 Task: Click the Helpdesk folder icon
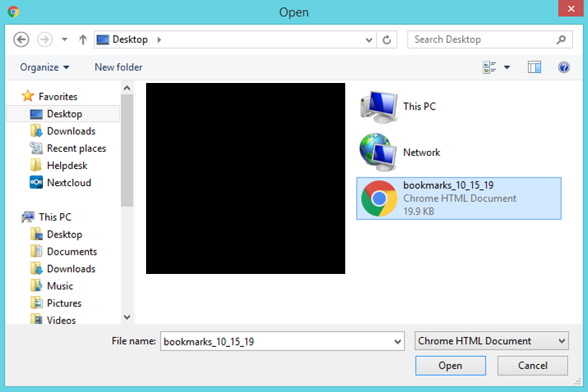[37, 165]
